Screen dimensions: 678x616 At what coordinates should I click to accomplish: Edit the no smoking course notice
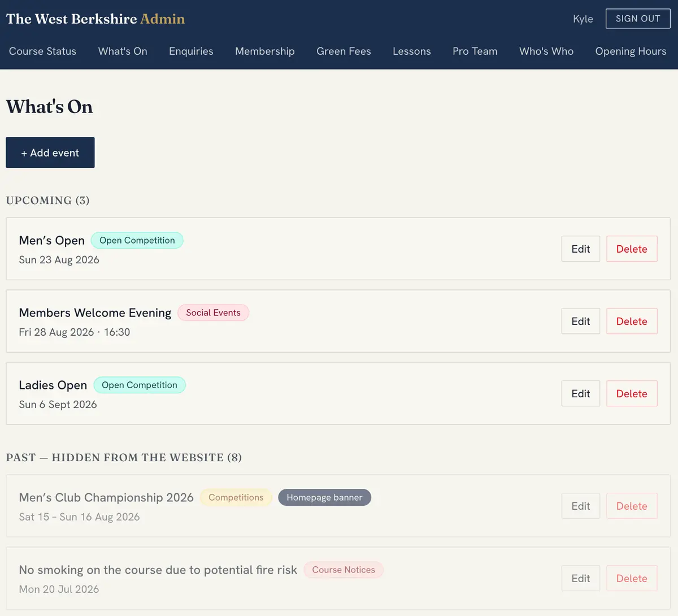[581, 578]
